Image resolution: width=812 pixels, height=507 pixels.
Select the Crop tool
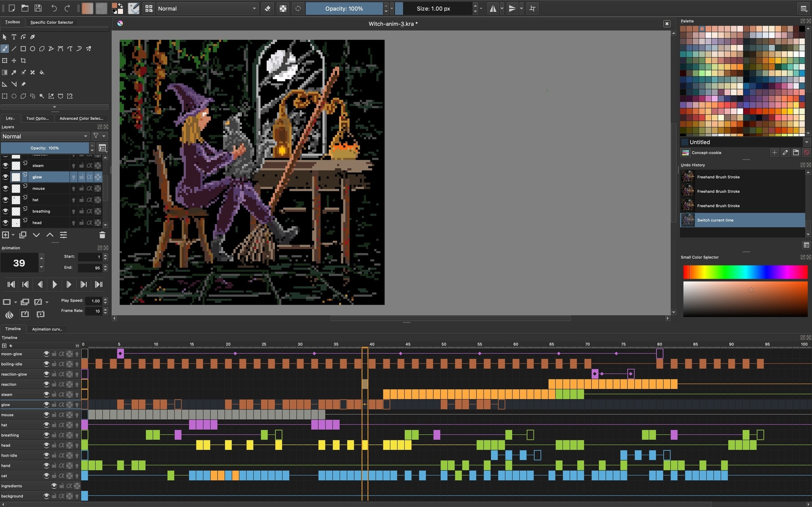click(x=23, y=61)
